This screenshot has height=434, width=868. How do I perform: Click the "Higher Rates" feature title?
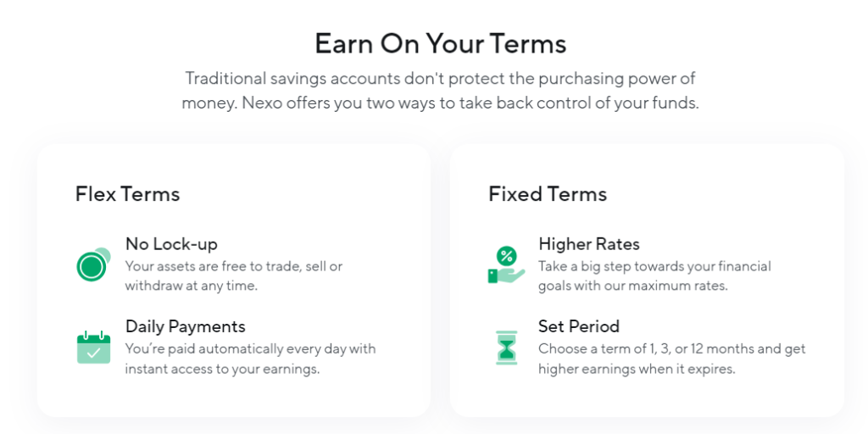[588, 244]
